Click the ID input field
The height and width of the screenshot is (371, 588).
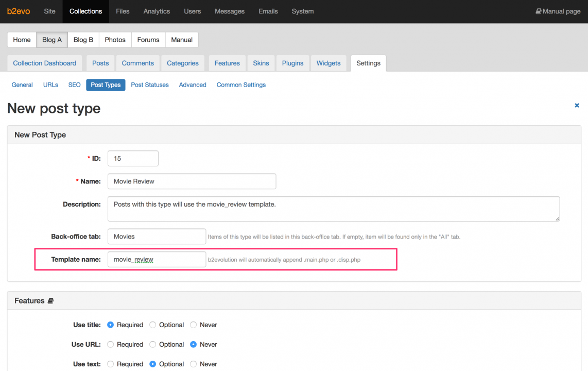coord(133,158)
